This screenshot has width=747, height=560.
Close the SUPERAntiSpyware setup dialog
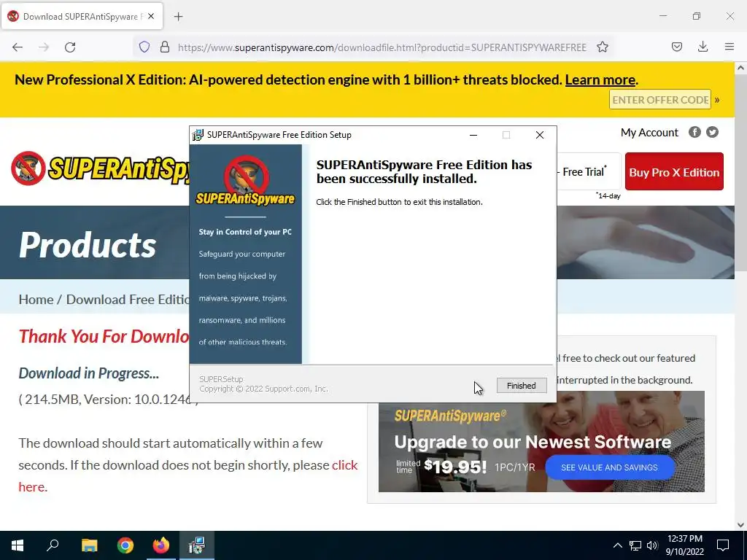[x=540, y=135]
